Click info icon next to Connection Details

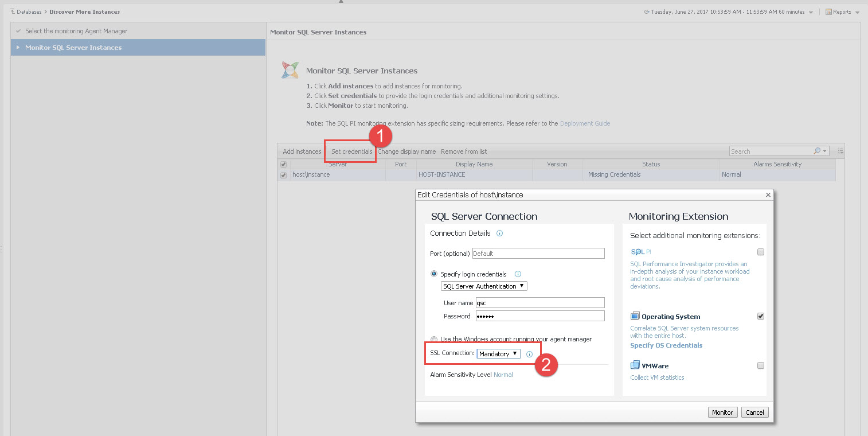pos(499,233)
